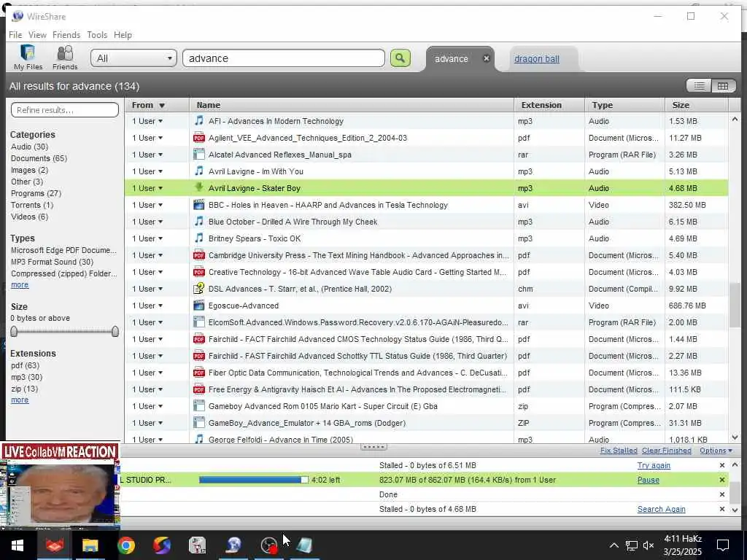Show more Extensions

pyautogui.click(x=20, y=400)
